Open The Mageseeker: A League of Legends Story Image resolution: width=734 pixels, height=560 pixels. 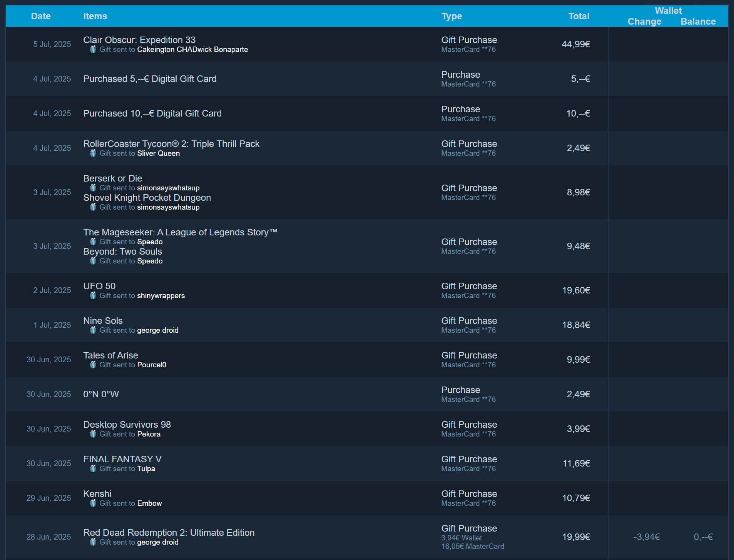[x=180, y=232]
